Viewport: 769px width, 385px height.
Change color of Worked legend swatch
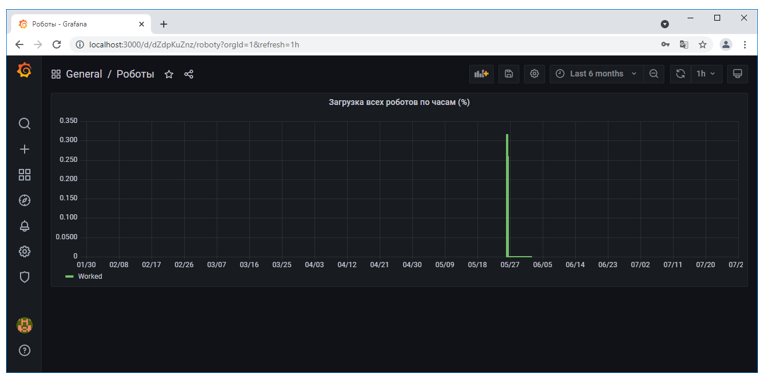[x=69, y=277]
